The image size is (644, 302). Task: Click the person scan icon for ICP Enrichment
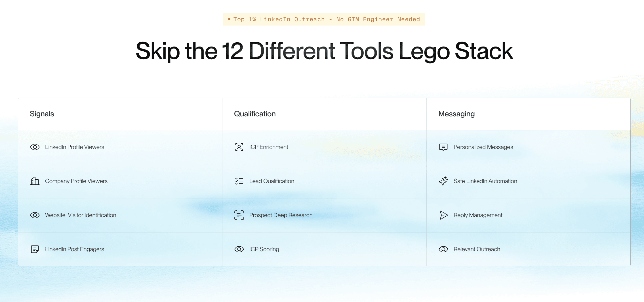[239, 147]
